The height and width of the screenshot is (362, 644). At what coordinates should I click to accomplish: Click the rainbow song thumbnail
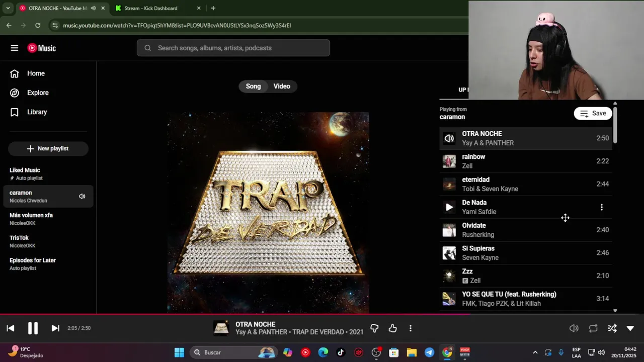449,161
